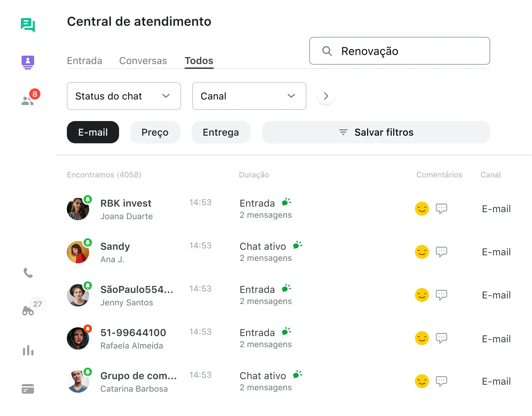Toggle the Preço filter chip
This screenshot has width=532, height=416.
pyautogui.click(x=155, y=132)
